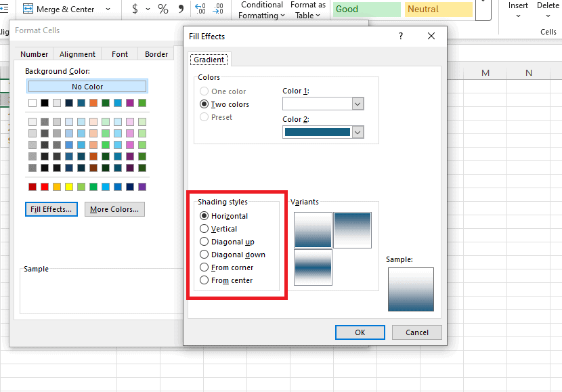Click the More Colors... button

click(114, 209)
